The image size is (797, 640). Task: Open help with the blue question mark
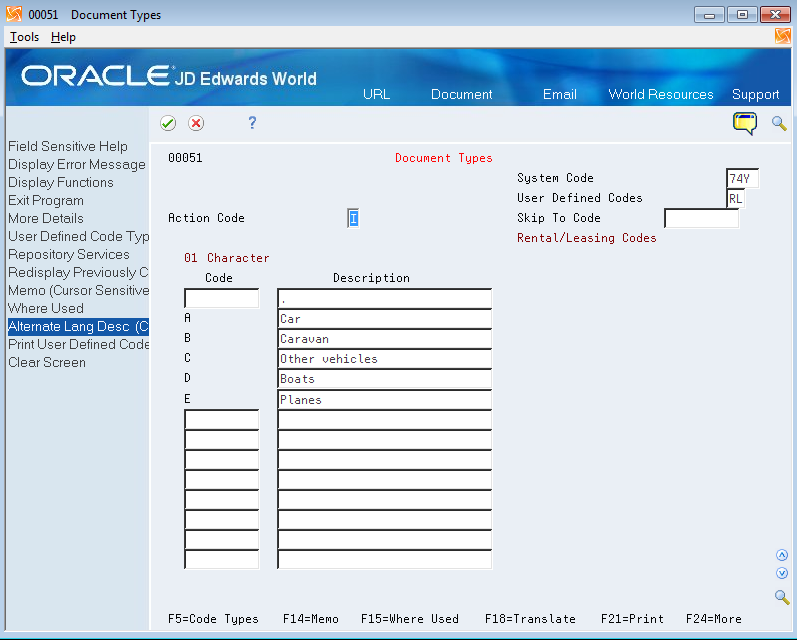click(x=252, y=123)
